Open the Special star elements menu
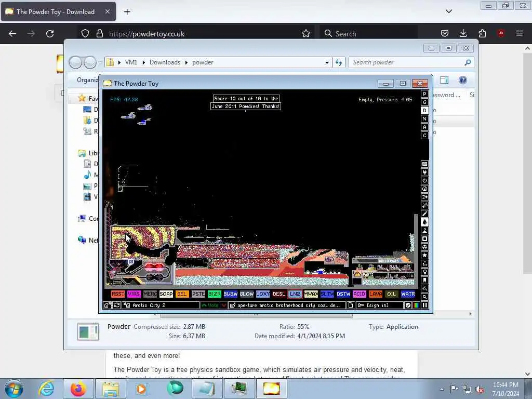The height and width of the screenshot is (399, 532). [x=424, y=256]
